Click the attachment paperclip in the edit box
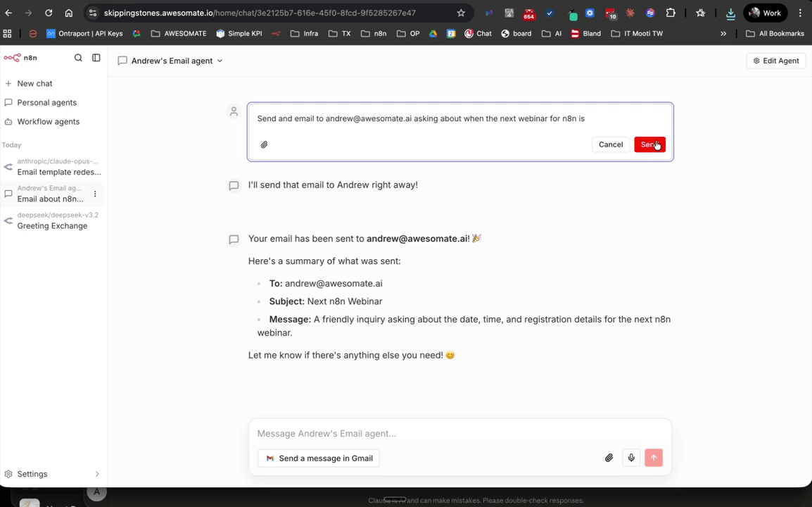Viewport: 812px width, 507px height. [x=264, y=144]
